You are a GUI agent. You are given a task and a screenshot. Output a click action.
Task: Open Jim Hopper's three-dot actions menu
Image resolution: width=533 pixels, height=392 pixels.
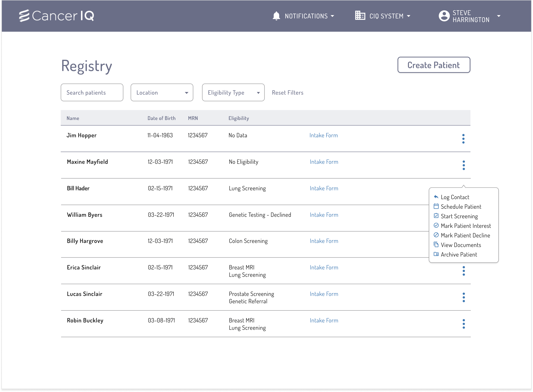pos(463,139)
